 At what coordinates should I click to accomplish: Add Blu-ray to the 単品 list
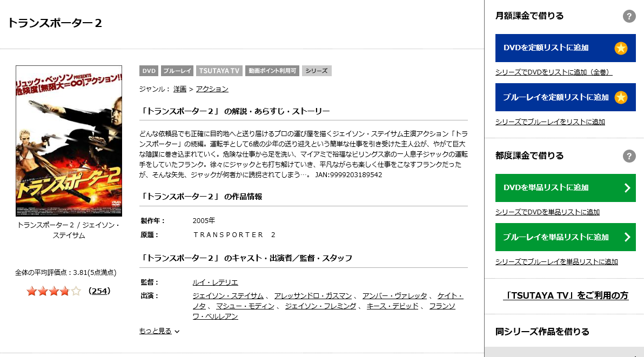[565, 237]
